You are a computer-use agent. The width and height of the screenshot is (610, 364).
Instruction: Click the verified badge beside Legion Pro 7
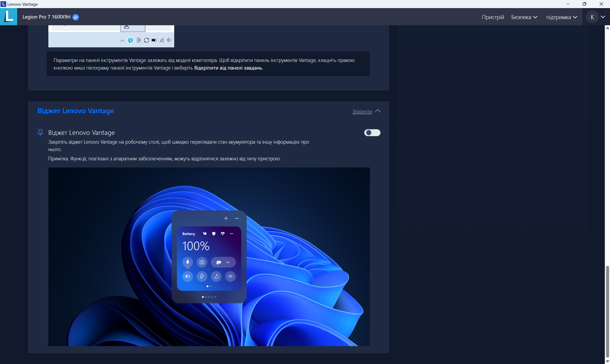click(76, 17)
